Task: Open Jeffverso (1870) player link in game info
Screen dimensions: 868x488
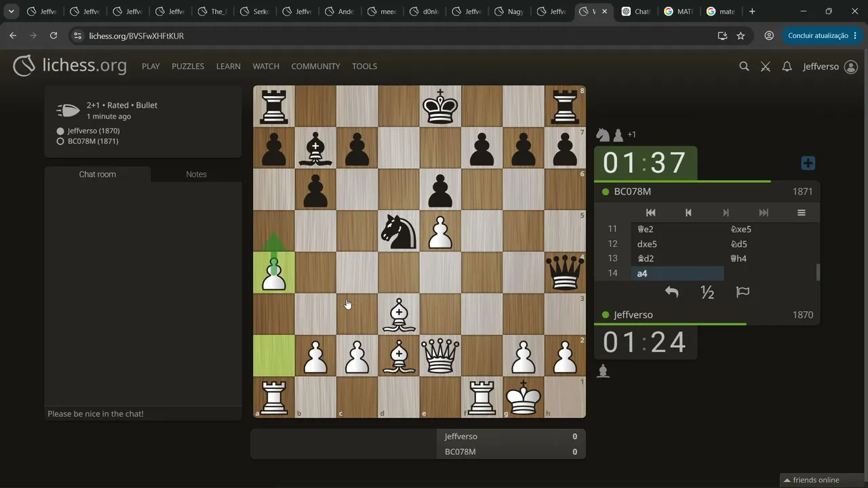Action: [94, 131]
